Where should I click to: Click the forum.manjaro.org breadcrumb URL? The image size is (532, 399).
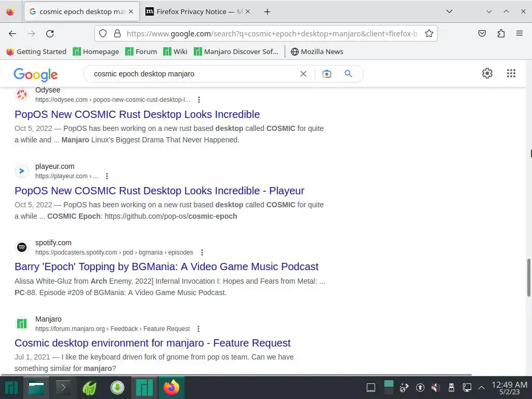coord(112,329)
